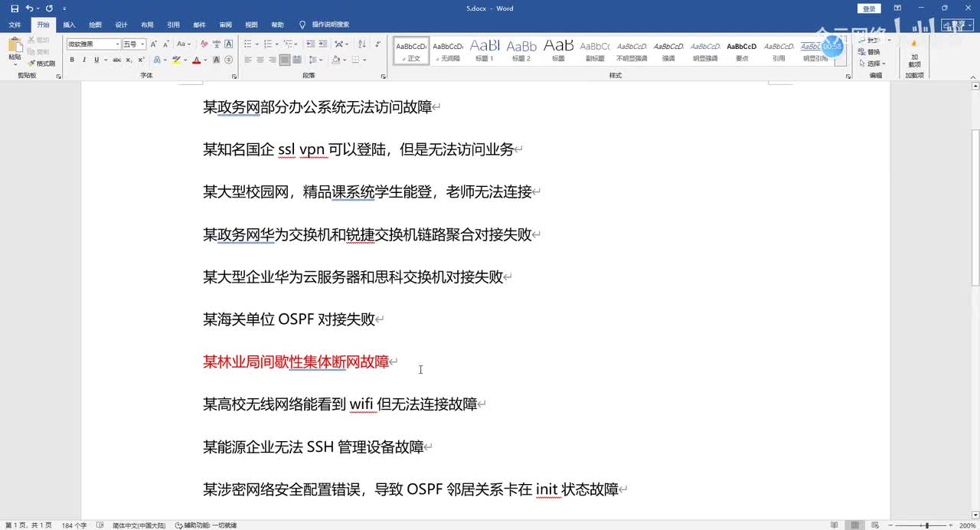Open the highlight color dropdown arrow
Viewport: 980px width, 530px height.
185,60
